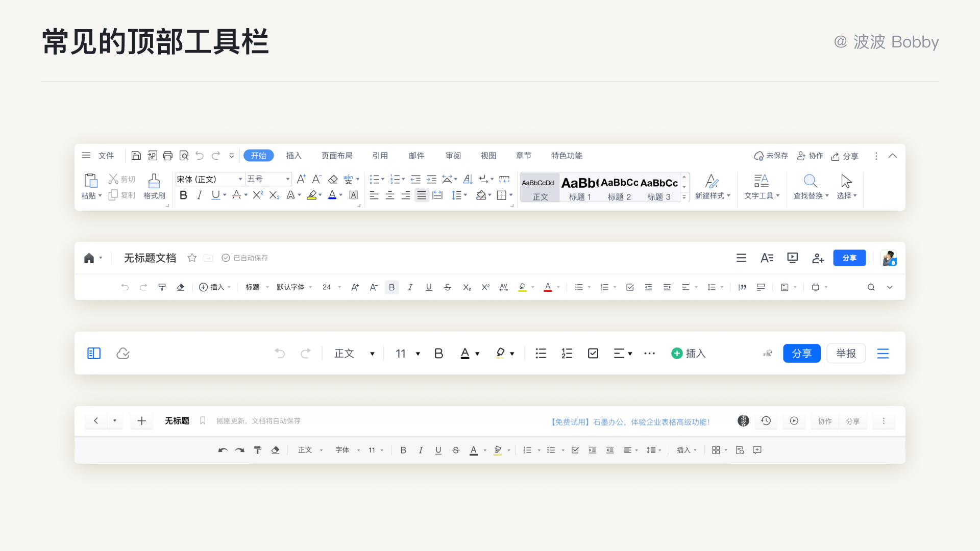Click red font color A in second toolbar

point(548,287)
